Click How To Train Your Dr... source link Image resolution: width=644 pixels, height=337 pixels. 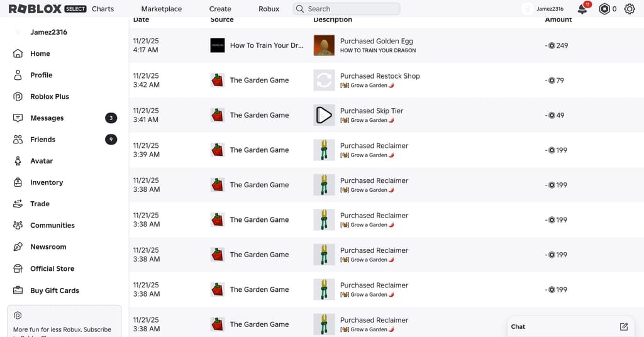coord(267,45)
